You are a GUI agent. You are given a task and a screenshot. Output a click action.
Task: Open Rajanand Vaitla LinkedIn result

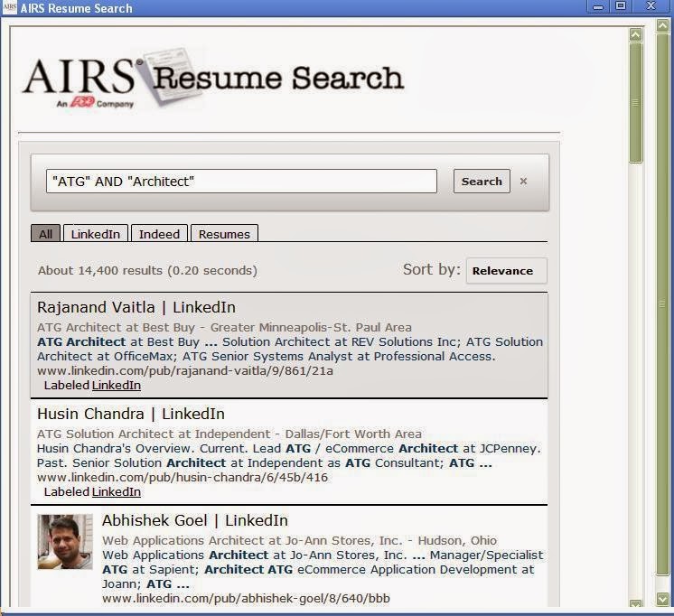click(136, 307)
